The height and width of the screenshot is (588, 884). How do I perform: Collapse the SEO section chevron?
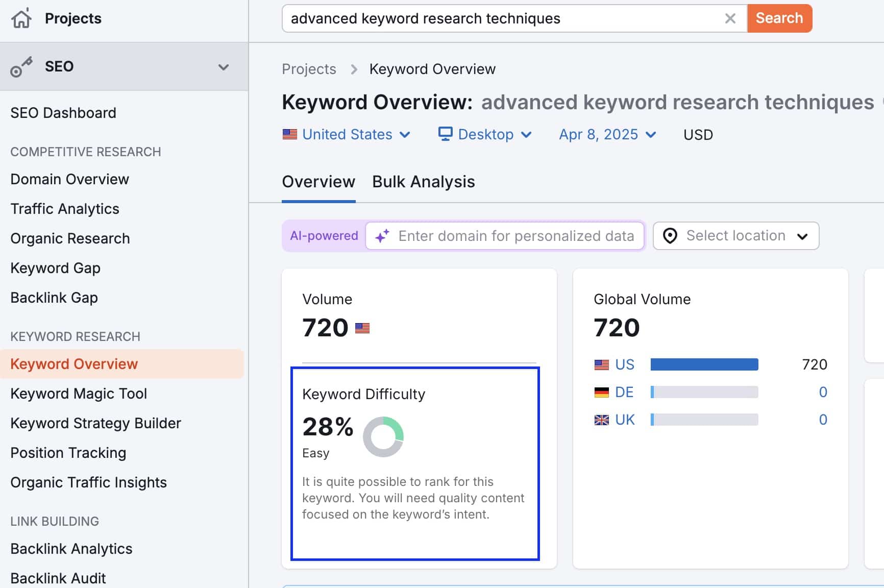(x=224, y=67)
